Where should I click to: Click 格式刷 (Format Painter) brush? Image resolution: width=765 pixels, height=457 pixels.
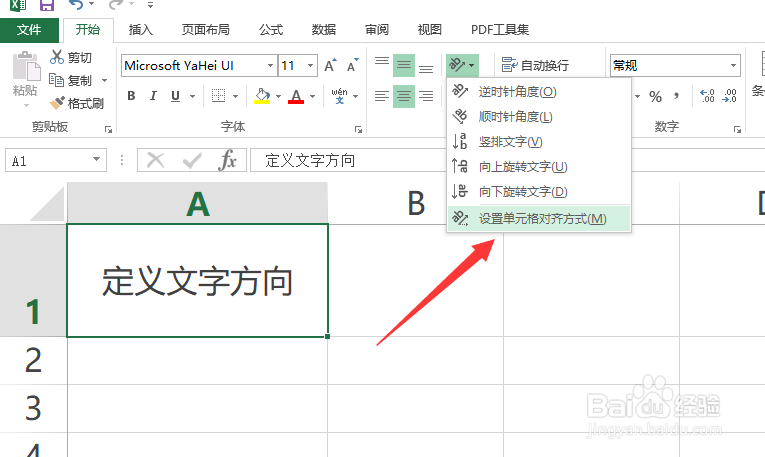76,103
